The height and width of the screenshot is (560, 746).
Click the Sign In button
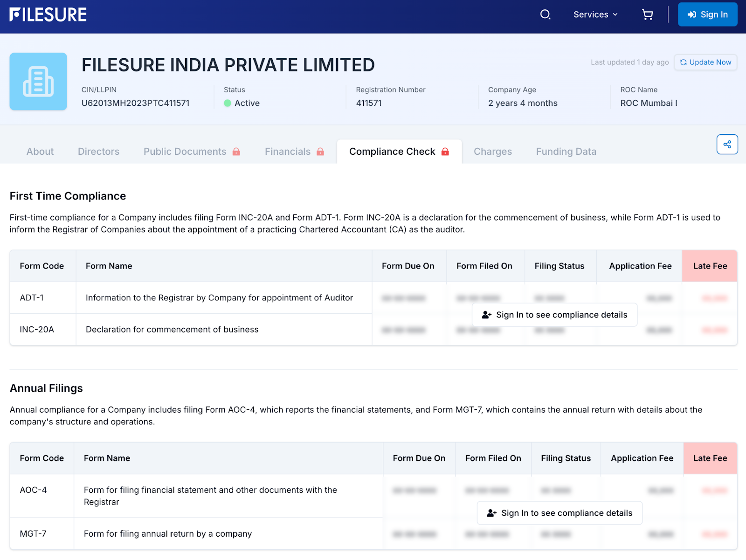tap(707, 14)
